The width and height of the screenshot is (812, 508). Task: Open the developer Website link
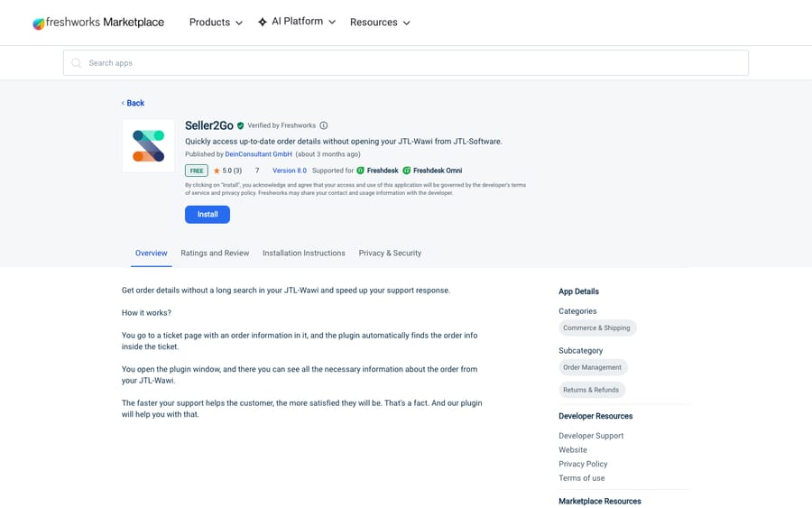(573, 450)
